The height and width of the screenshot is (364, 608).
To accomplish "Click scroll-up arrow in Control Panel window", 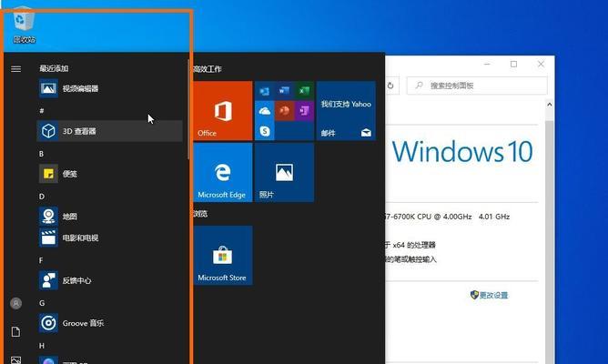I will [x=550, y=105].
